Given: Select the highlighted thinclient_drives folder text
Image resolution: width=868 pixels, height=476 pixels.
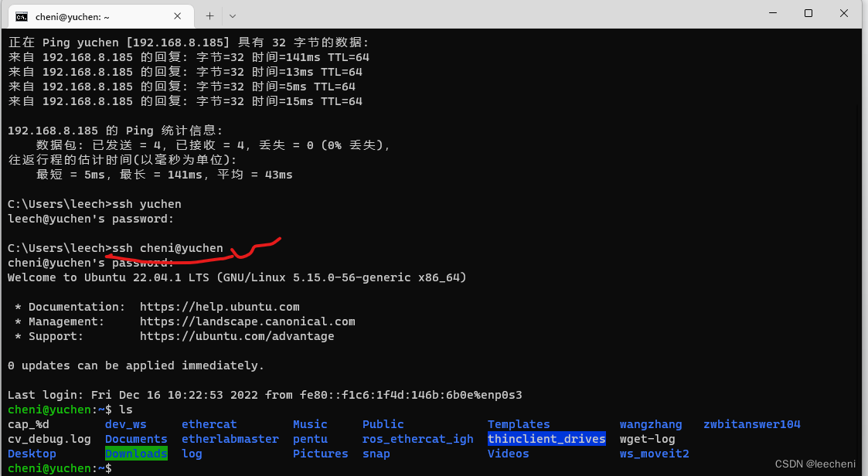Looking at the screenshot, I should [x=546, y=438].
